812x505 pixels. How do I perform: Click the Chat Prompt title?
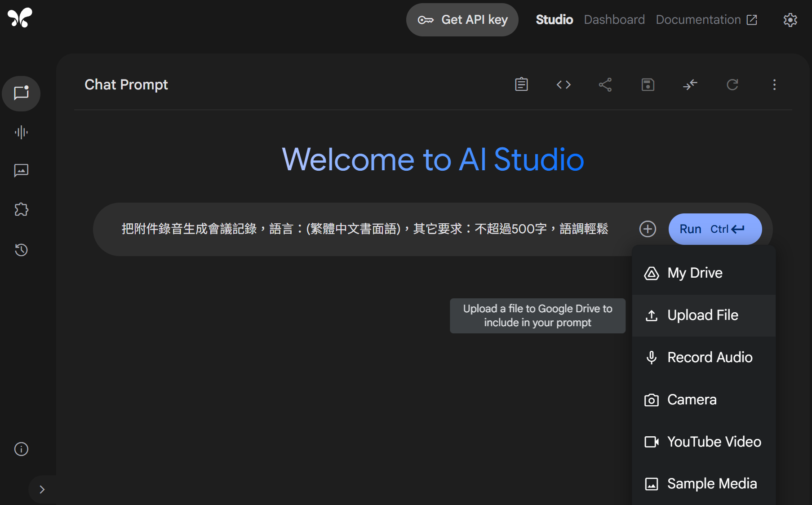[x=126, y=84]
